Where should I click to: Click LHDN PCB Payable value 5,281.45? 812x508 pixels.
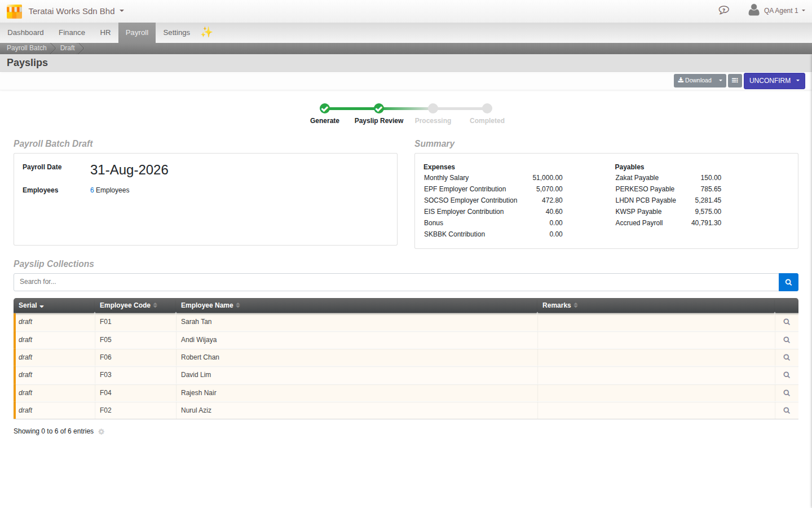pyautogui.click(x=708, y=200)
